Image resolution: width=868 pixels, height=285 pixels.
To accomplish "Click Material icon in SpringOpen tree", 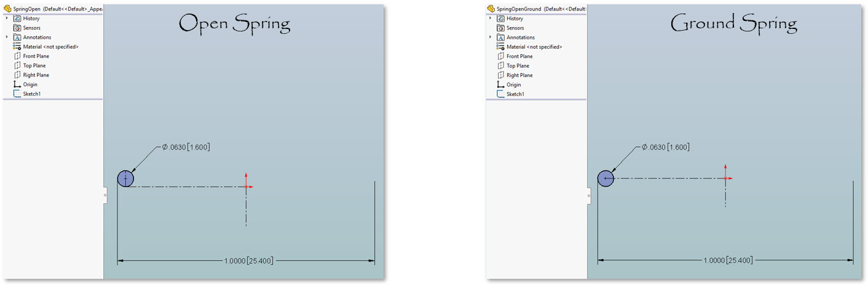I will (17, 47).
